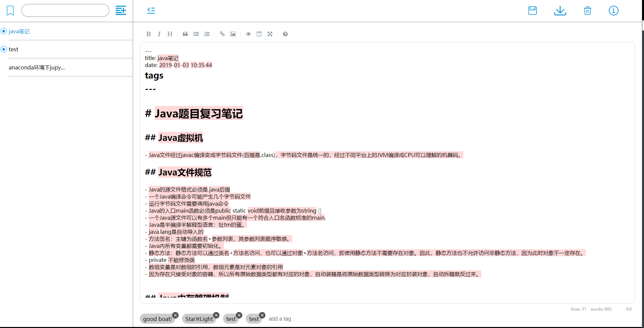Click the "# Java题目复习笔记" heading line
644x328 pixels.
[x=194, y=114]
